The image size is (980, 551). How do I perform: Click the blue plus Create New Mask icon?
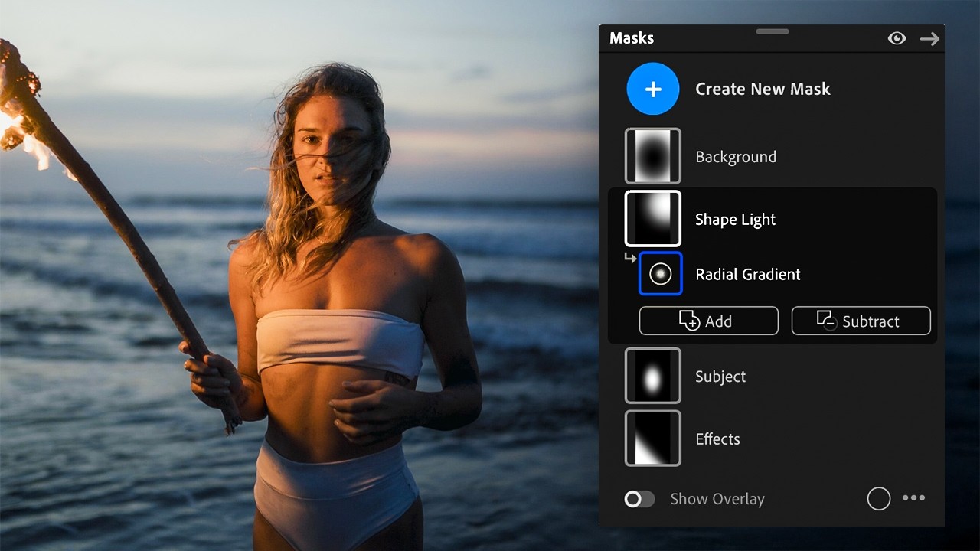[653, 89]
